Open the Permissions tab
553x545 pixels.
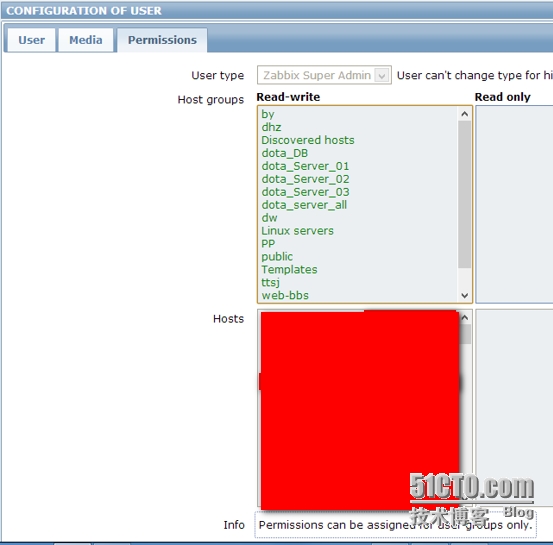coord(162,40)
